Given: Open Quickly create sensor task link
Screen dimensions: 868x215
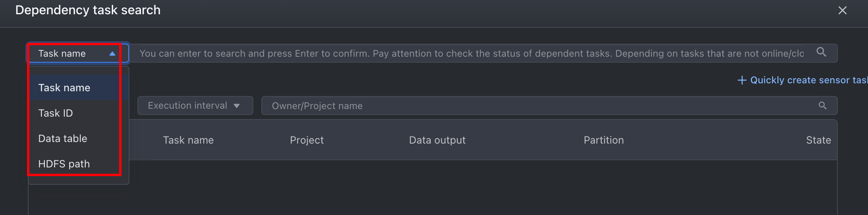Looking at the screenshot, I should pyautogui.click(x=808, y=80).
